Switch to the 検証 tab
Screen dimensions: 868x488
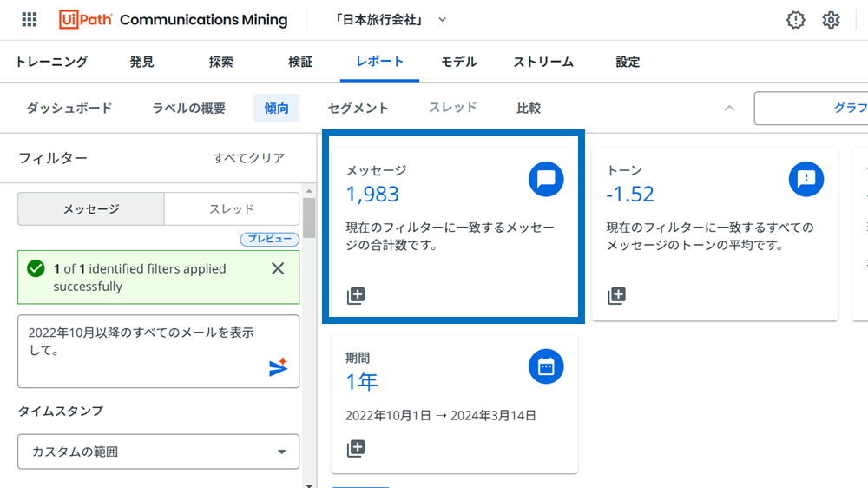pos(300,62)
